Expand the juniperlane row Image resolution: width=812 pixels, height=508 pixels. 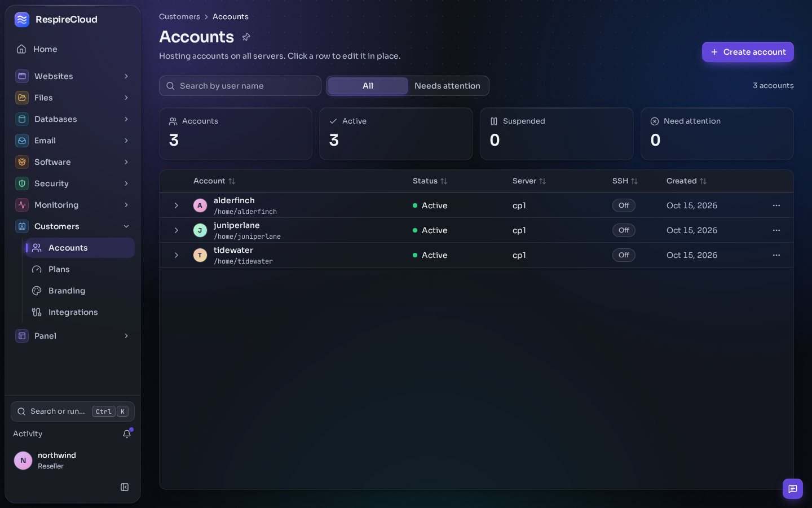coord(176,230)
